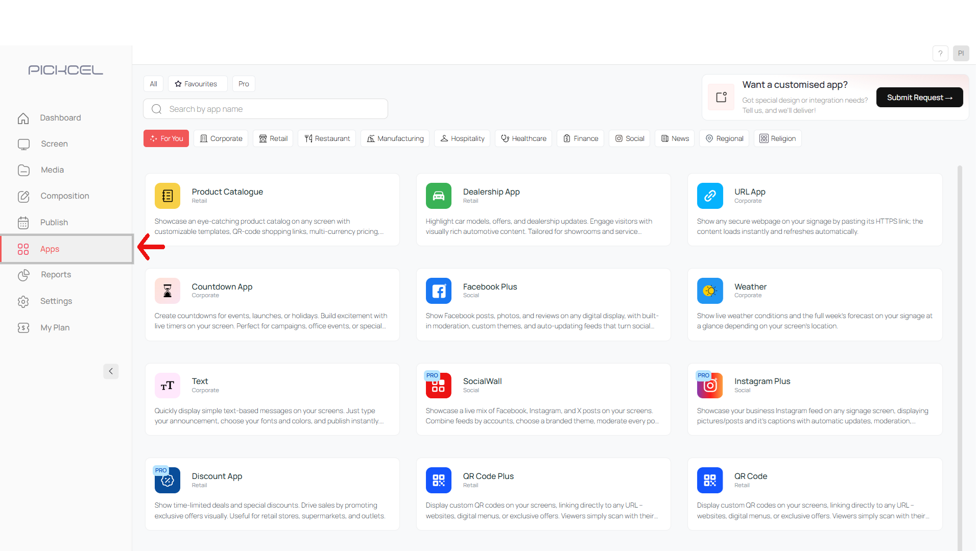Open the Apps section in the sidebar

(49, 249)
